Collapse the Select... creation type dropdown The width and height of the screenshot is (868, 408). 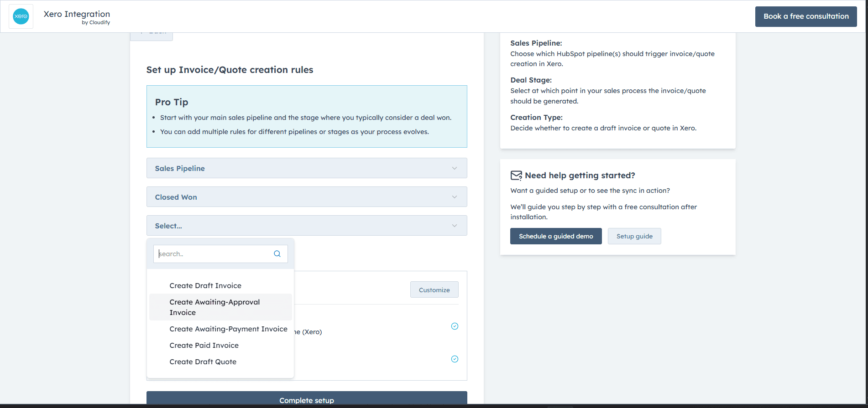click(307, 226)
